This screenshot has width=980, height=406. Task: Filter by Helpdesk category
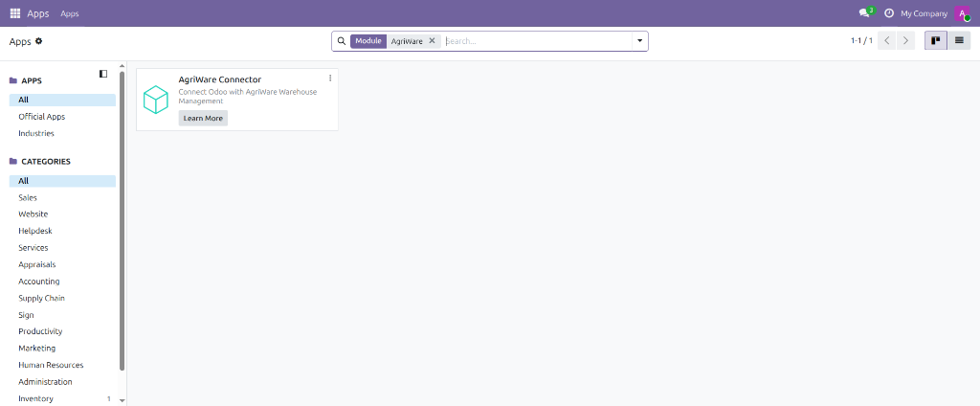(62, 231)
